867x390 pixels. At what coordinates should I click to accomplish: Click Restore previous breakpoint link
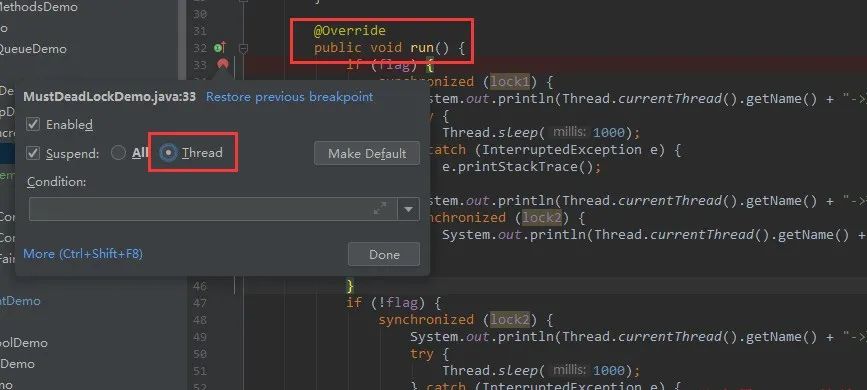(x=290, y=97)
